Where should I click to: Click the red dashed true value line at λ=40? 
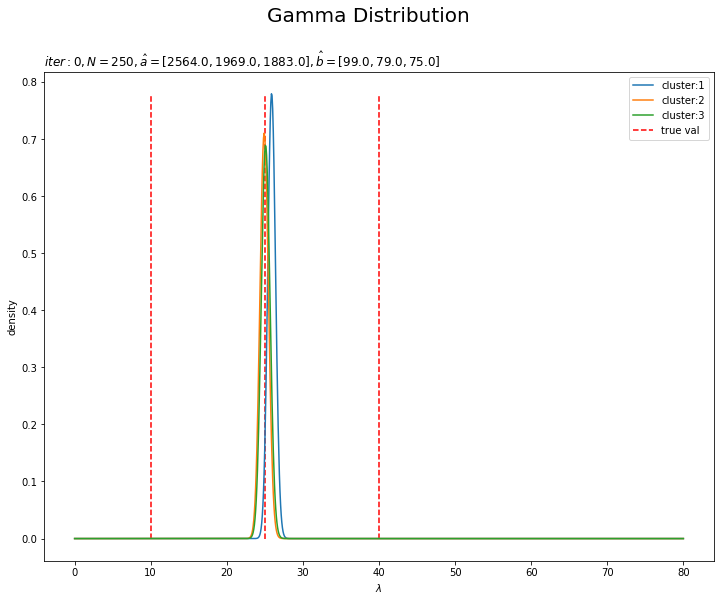[379, 317]
